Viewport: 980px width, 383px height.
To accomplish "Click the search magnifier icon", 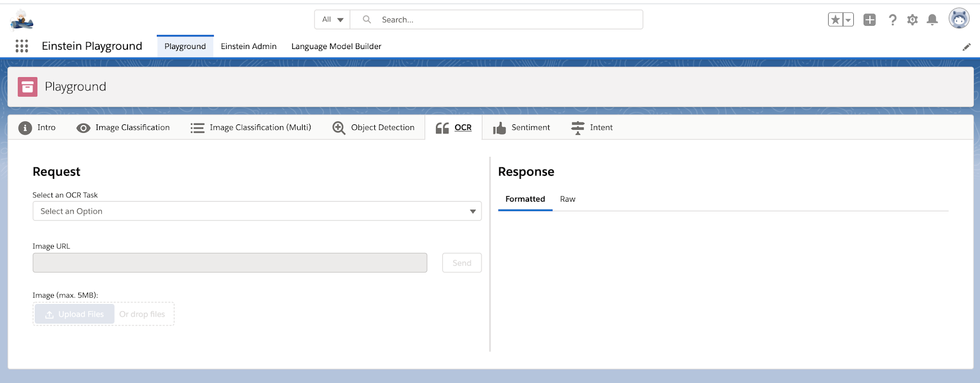I will point(367,20).
